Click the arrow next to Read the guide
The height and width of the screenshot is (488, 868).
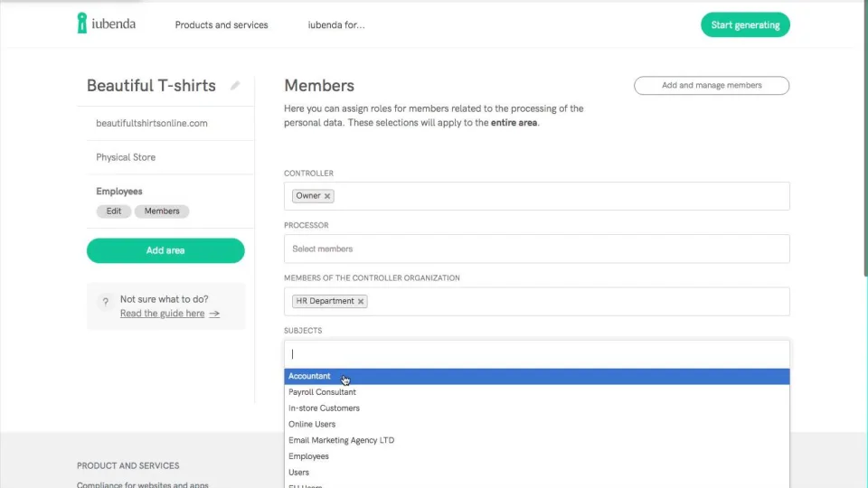click(214, 314)
